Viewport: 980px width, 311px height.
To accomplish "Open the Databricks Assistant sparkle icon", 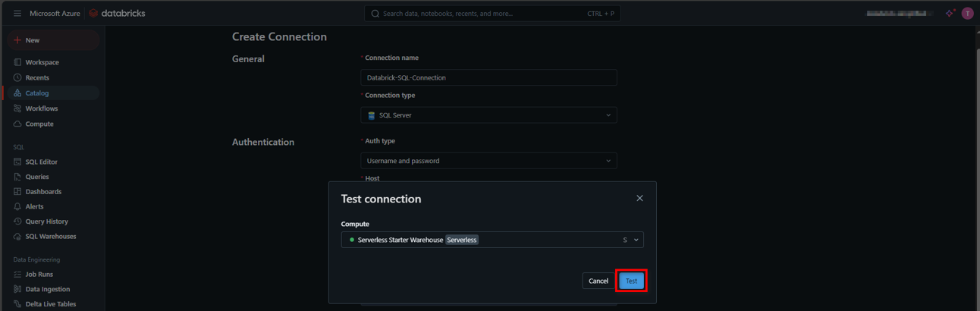I will [x=949, y=14].
